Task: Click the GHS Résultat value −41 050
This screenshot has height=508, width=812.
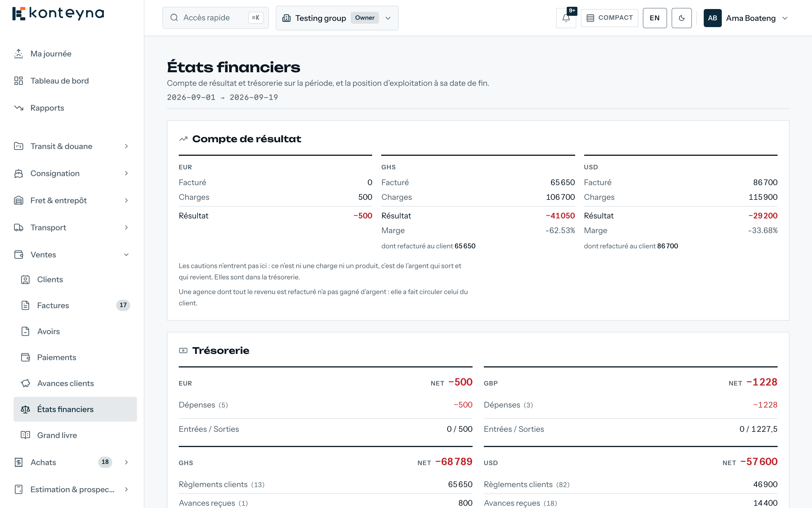Action: click(x=560, y=216)
